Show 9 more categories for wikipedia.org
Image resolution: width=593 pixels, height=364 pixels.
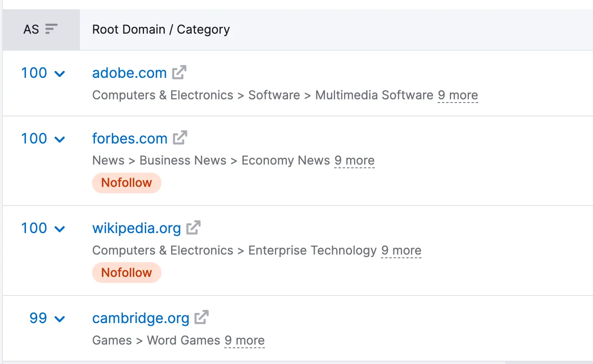click(x=401, y=251)
